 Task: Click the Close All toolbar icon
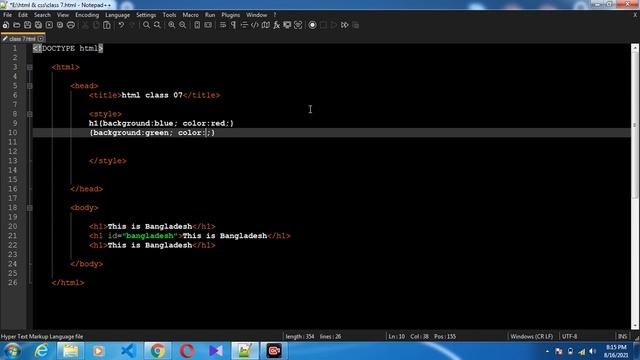pyautogui.click(x=60, y=25)
